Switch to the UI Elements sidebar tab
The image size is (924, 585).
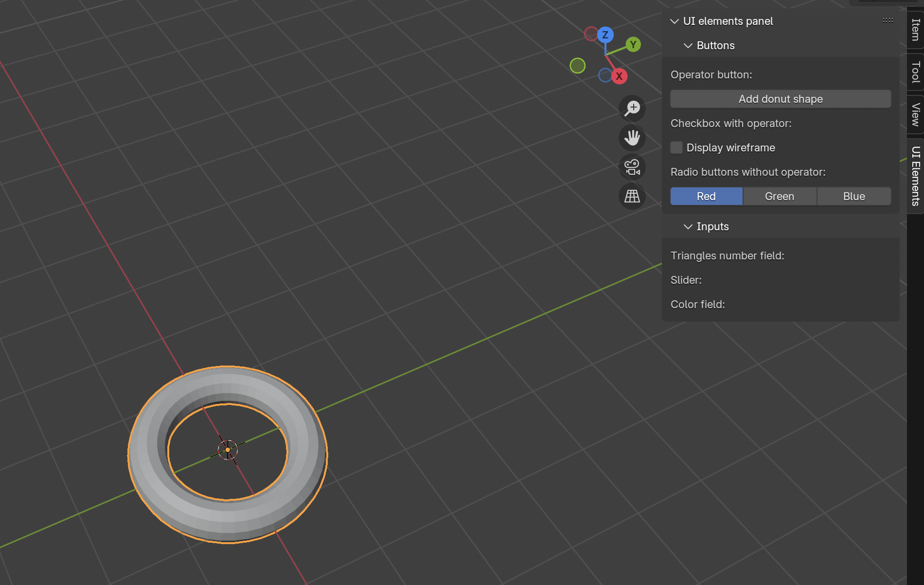[x=915, y=176]
